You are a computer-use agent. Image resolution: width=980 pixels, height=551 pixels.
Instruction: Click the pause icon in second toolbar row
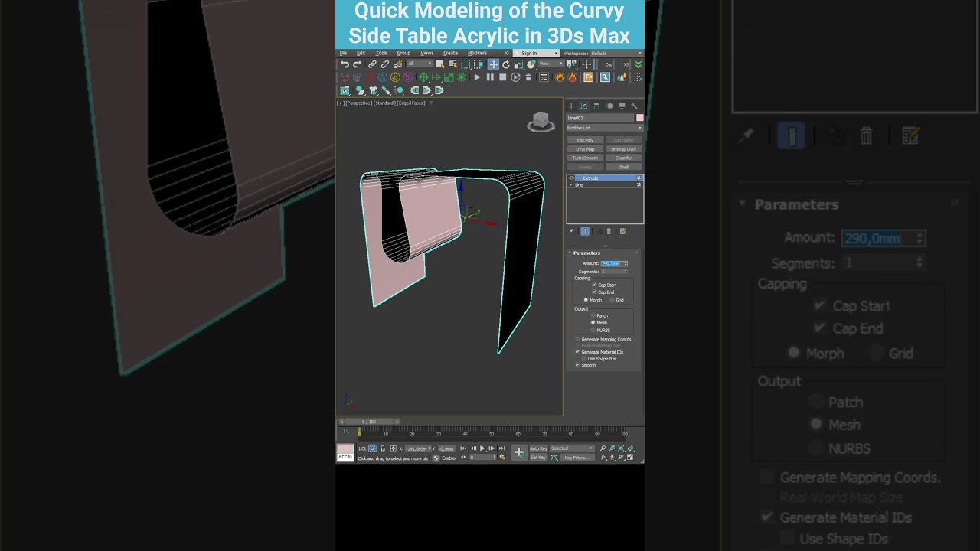point(490,77)
